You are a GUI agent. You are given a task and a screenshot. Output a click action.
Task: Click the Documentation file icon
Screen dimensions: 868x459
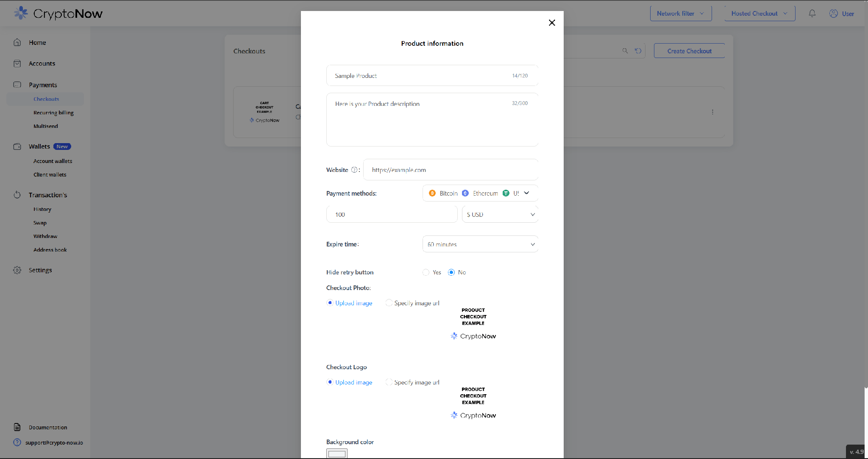point(17,427)
